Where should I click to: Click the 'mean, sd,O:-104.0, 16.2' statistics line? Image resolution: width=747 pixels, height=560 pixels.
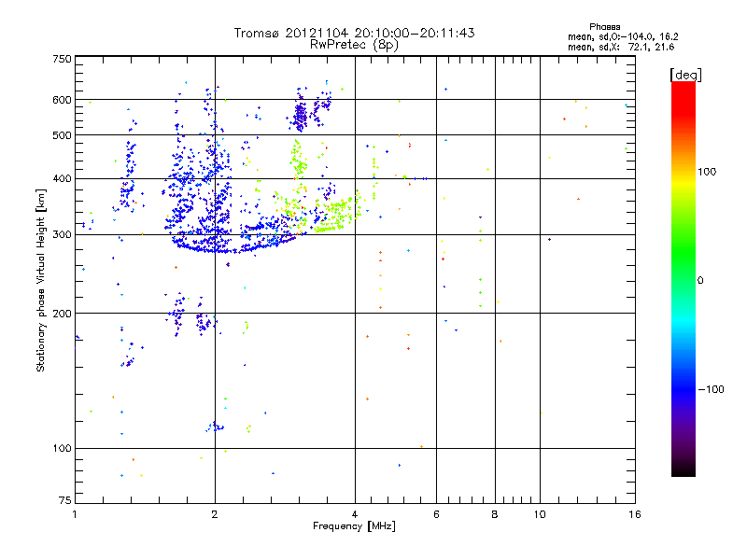623,36
